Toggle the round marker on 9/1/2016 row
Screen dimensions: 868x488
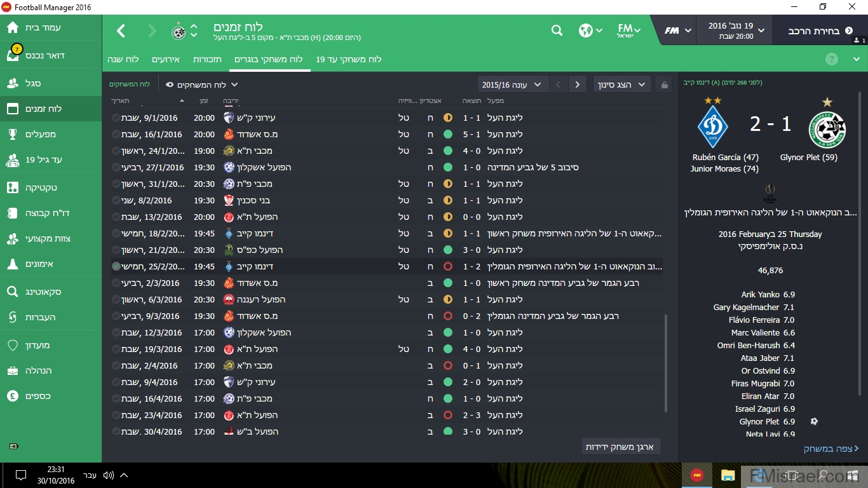point(116,118)
